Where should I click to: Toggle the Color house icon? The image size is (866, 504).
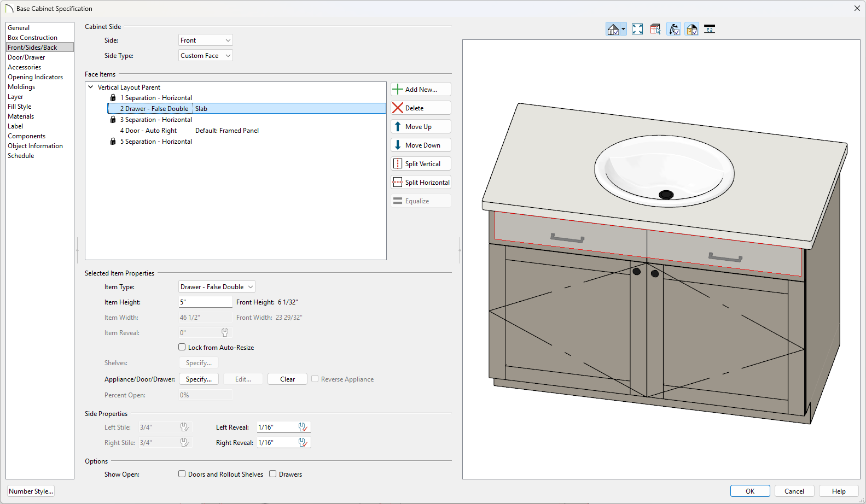(x=692, y=29)
